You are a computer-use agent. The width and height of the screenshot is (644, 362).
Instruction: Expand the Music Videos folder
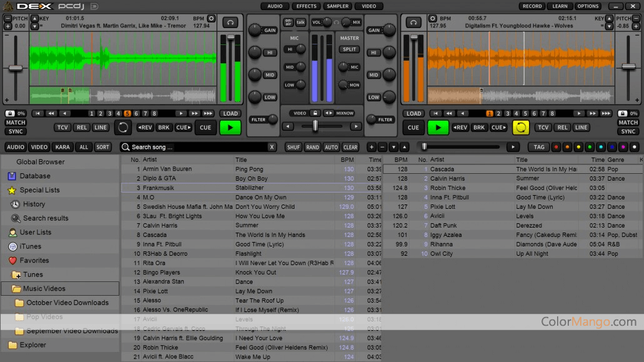click(44, 289)
